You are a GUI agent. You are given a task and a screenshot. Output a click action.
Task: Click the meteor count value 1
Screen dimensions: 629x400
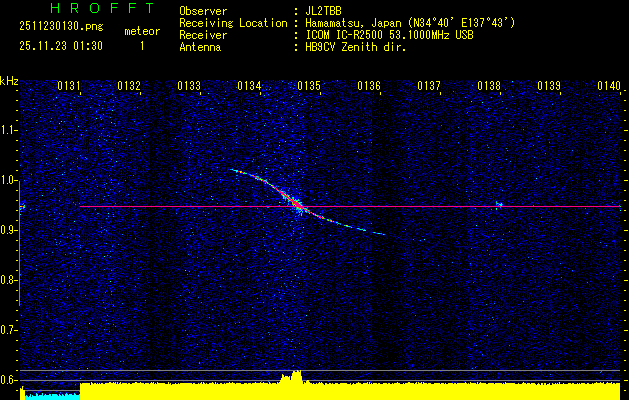click(x=141, y=46)
